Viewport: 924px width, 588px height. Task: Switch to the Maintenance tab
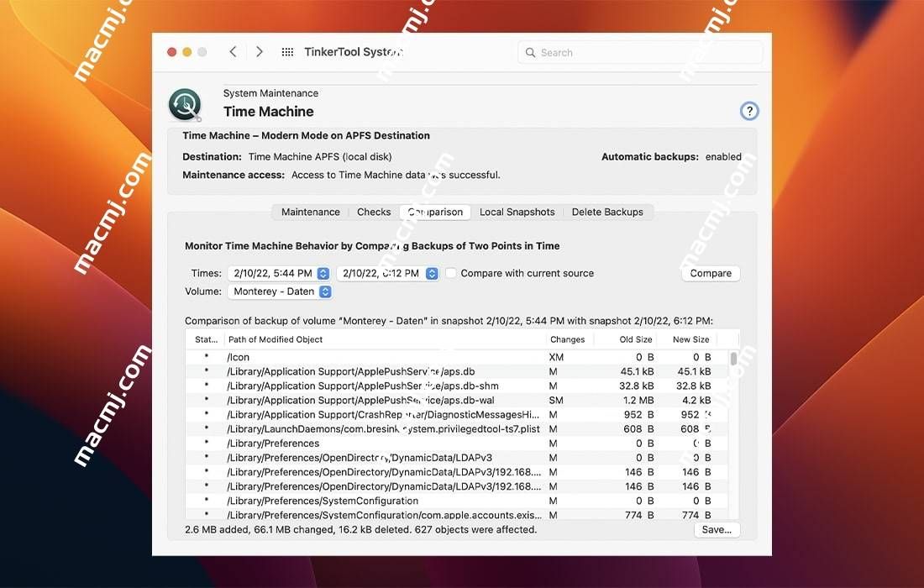click(x=311, y=213)
